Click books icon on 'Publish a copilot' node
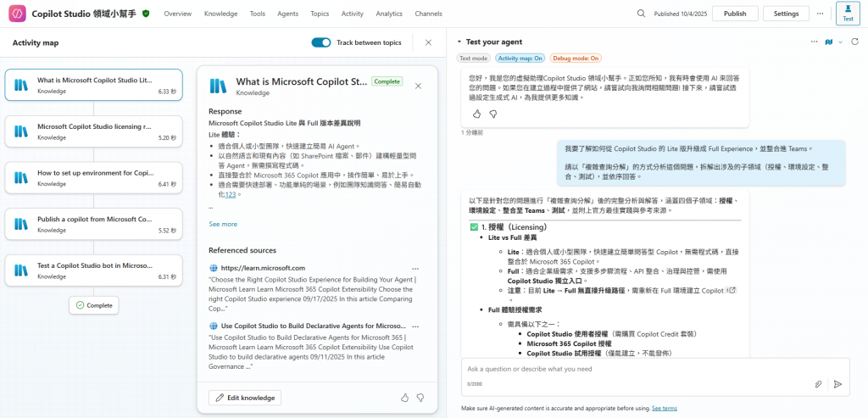Image resolution: width=868 pixels, height=418 pixels. pos(21,224)
